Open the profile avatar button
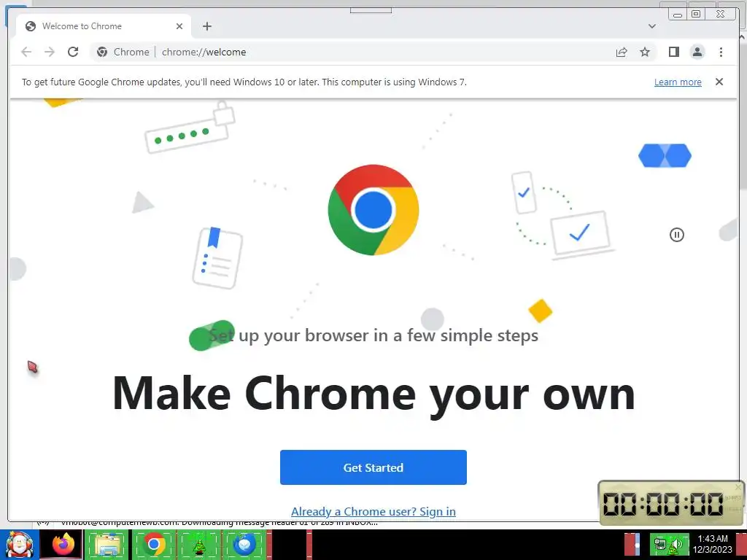 (x=697, y=52)
